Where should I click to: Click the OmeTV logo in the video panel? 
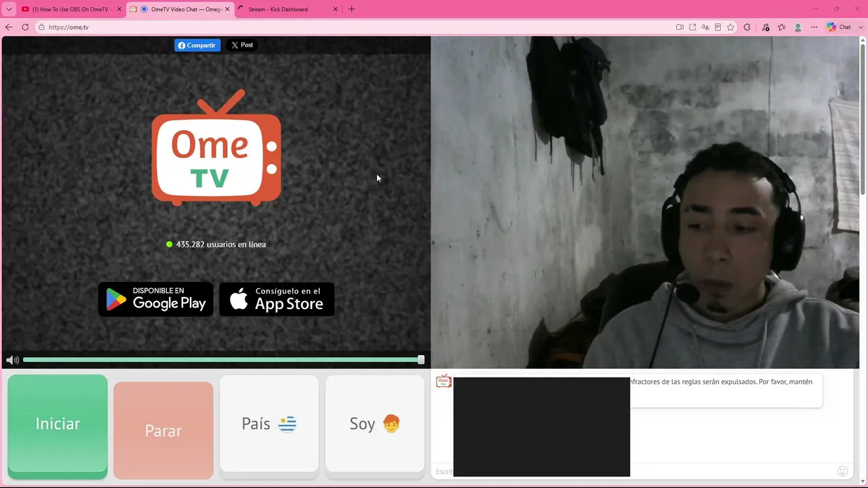point(216,148)
